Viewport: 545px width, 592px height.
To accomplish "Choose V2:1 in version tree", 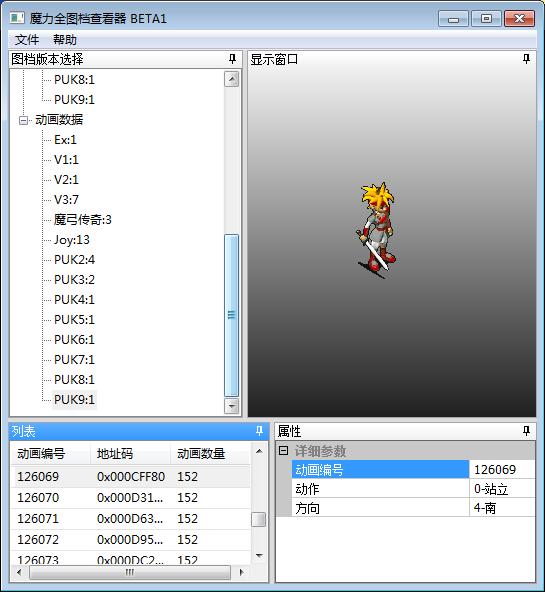I will click(66, 180).
